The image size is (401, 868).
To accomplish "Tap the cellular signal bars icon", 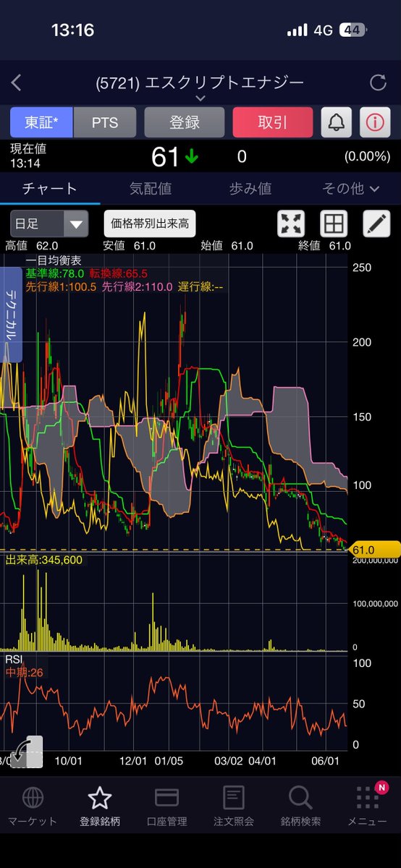I will point(297,30).
